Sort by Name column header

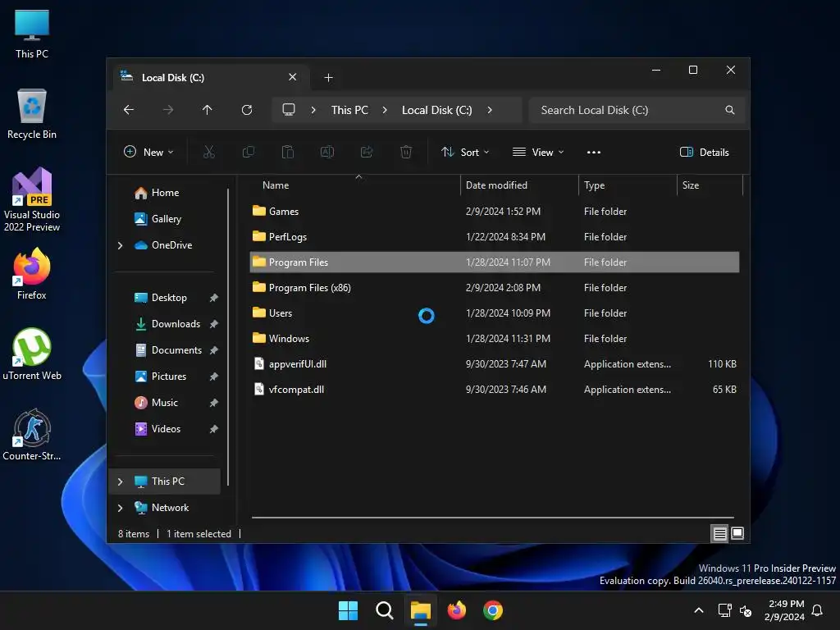[x=354, y=185]
